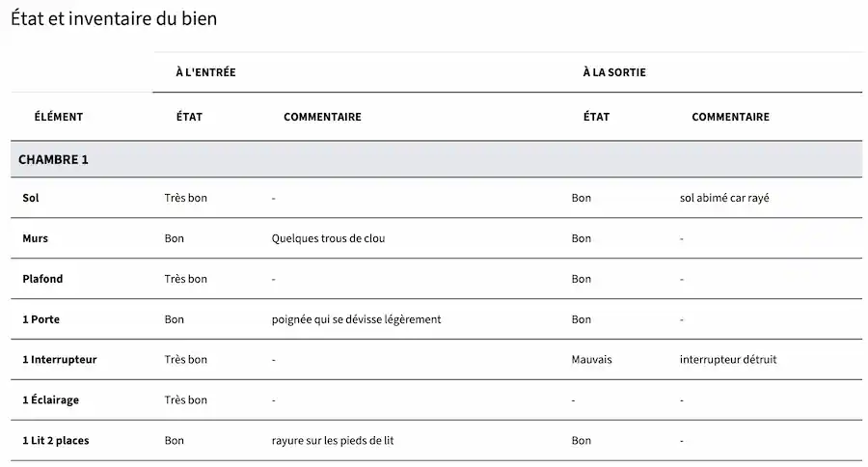Click the "1 Éclairage" row label
This screenshot has height=467, width=868.
50,400
